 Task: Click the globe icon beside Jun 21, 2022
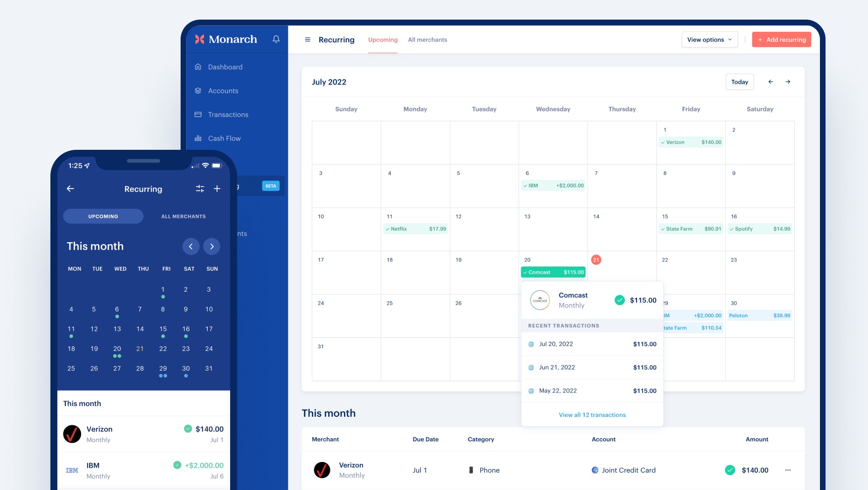click(x=531, y=368)
